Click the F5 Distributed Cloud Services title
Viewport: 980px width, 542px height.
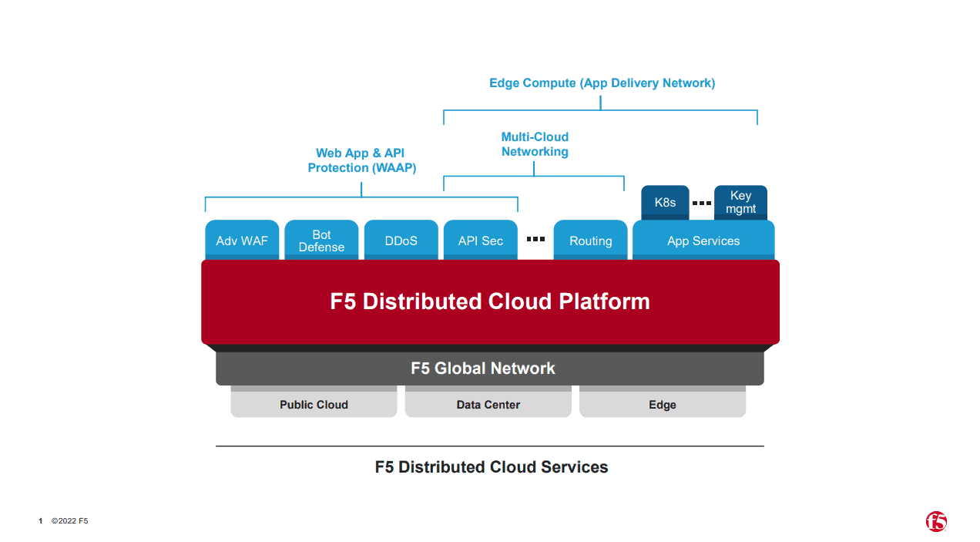click(x=491, y=467)
